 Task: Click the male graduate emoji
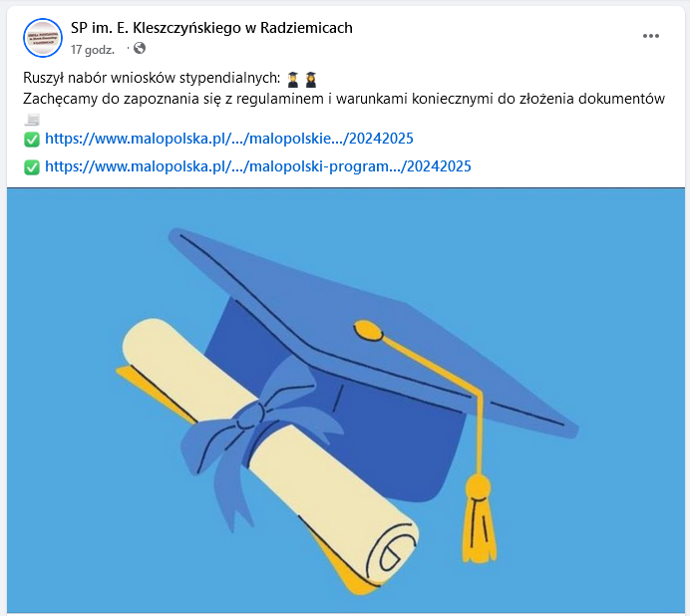293,79
